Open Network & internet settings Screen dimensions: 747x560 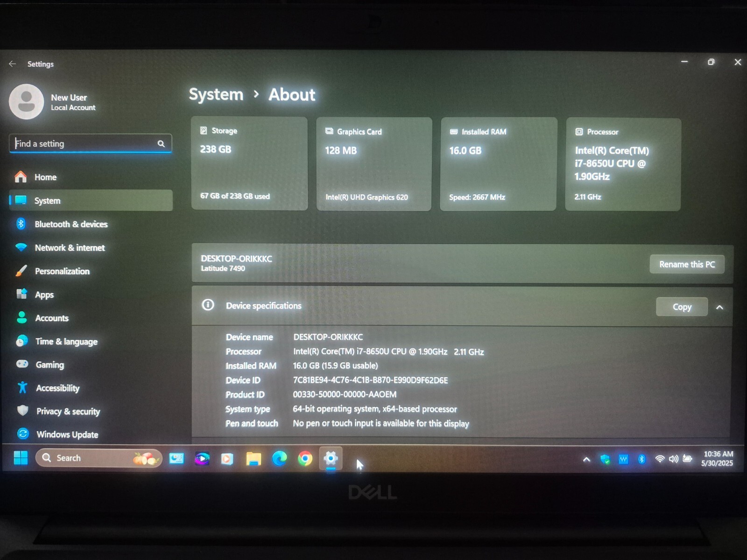[x=91, y=248]
